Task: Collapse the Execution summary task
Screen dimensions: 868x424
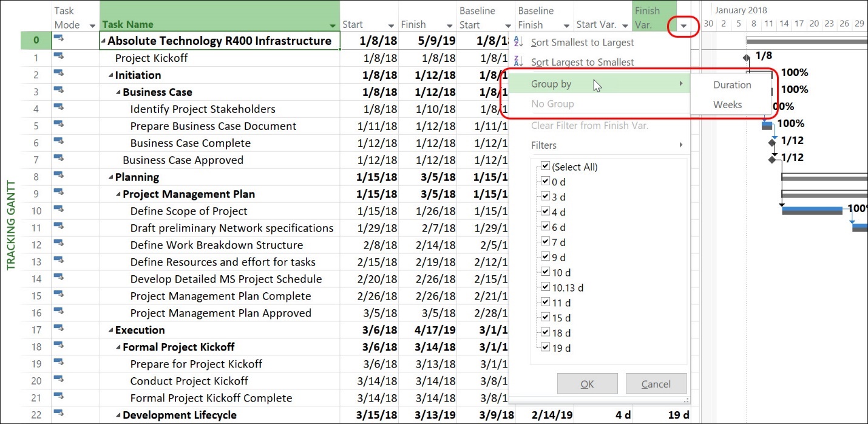Action: (110, 330)
